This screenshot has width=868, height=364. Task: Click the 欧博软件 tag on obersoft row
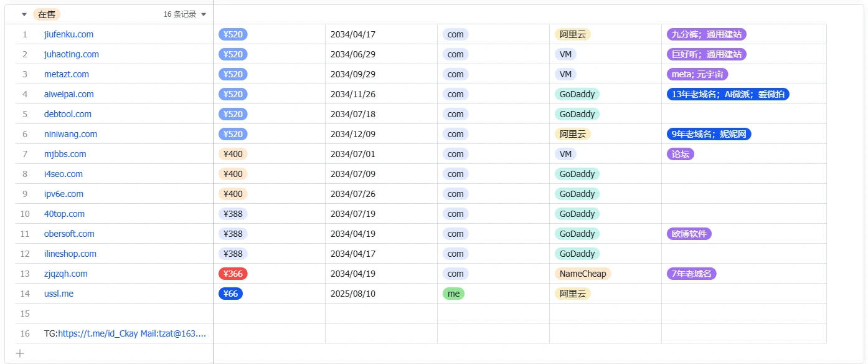click(689, 234)
